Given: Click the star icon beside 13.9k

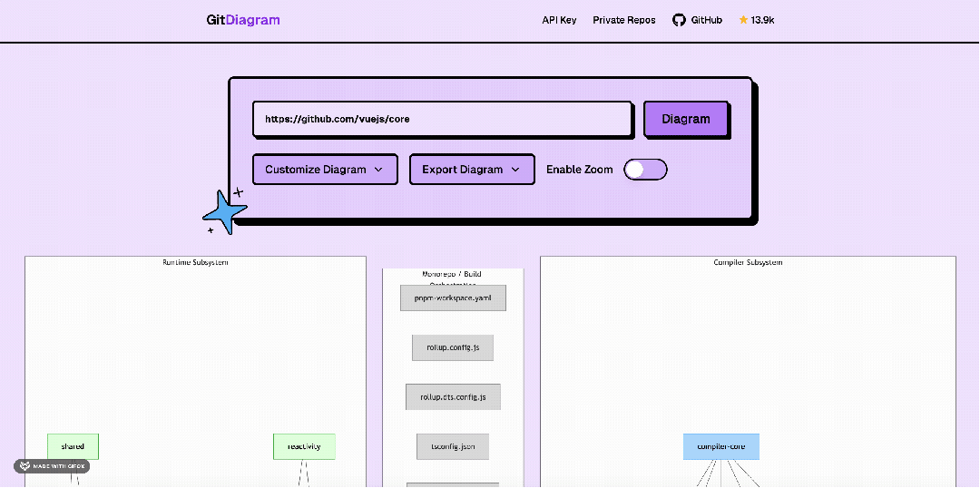Looking at the screenshot, I should click(x=743, y=20).
